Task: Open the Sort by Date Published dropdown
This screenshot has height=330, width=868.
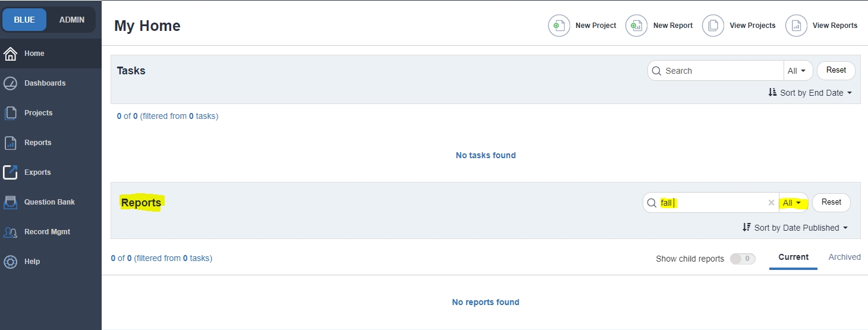Action: 795,228
